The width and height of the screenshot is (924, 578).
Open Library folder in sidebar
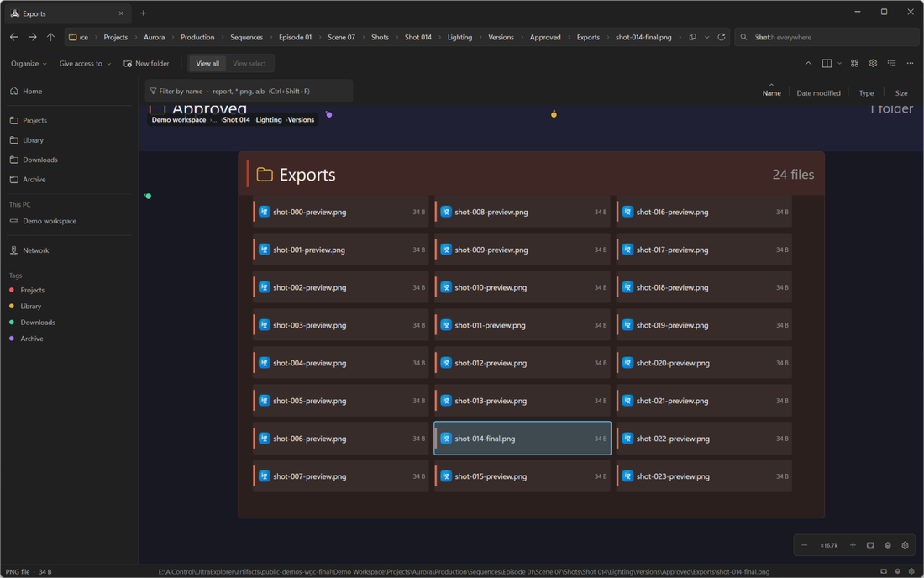[x=70, y=140]
